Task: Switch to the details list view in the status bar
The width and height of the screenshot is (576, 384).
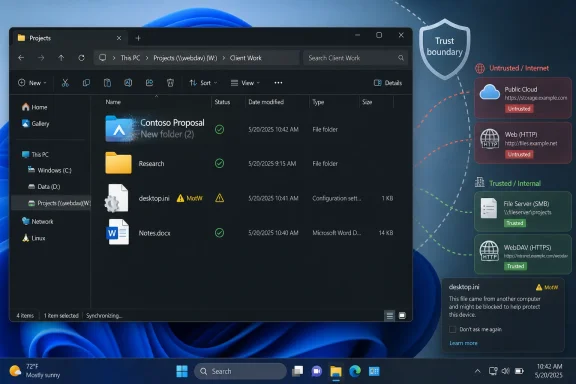Action: pos(390,316)
